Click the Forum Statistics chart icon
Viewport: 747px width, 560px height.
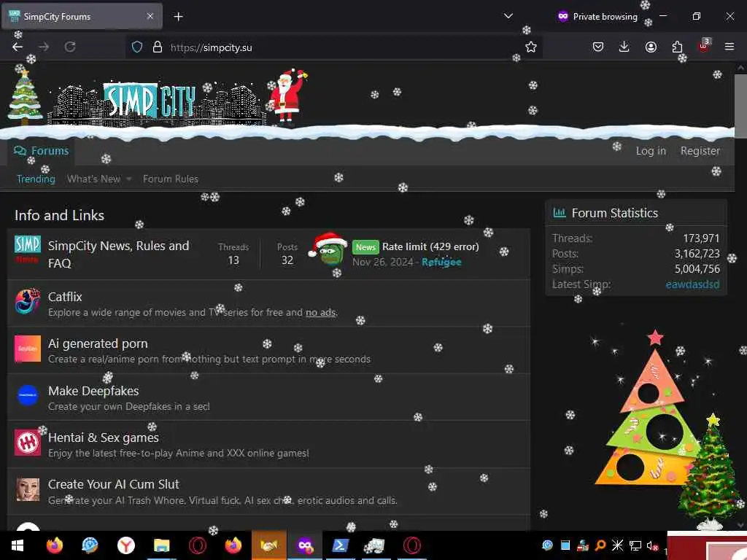pos(560,212)
